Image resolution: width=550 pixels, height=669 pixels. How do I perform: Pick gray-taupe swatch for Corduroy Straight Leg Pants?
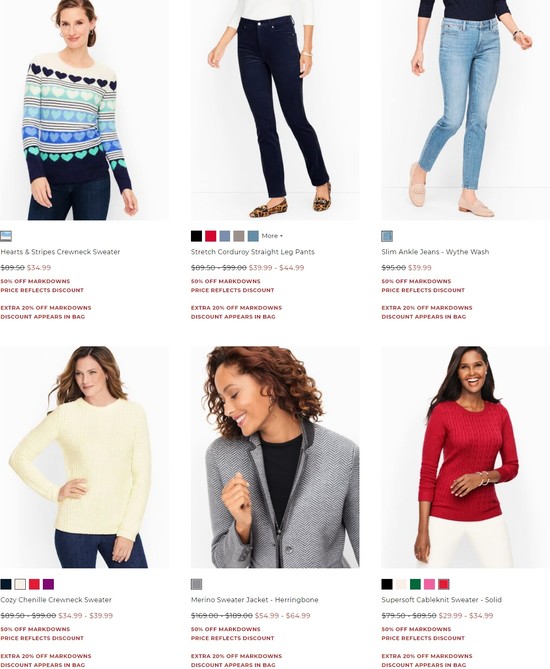[239, 236]
